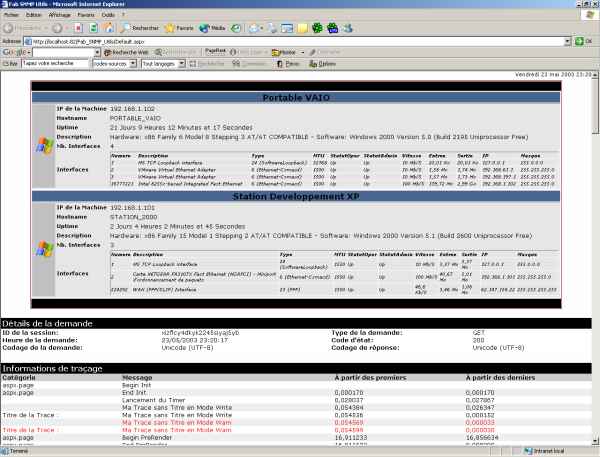The width and height of the screenshot is (600, 457).
Task: Click Recherche Web on the Google toolbar
Action: tap(126, 52)
